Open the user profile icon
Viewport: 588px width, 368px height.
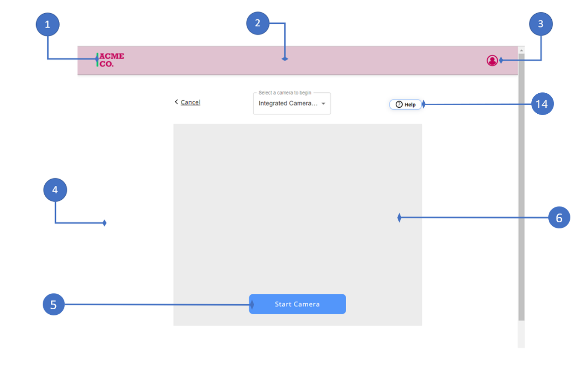coord(492,60)
